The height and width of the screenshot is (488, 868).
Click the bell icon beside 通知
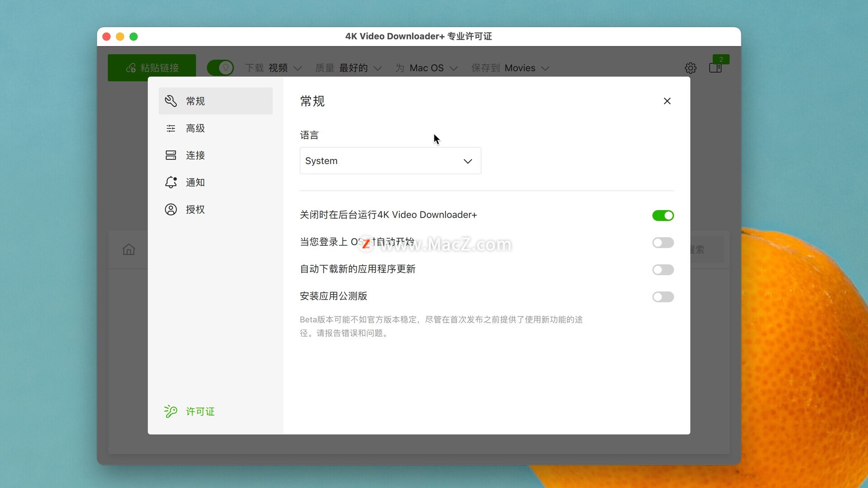pos(171,182)
